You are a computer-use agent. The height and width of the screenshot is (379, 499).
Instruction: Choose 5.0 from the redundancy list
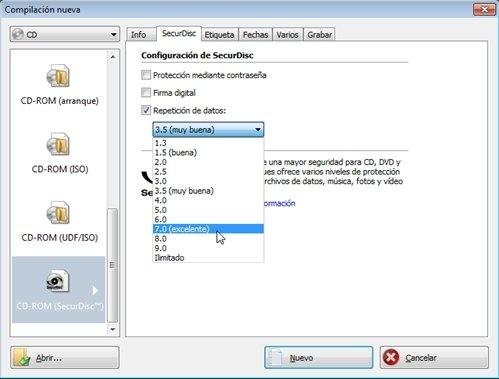208,210
